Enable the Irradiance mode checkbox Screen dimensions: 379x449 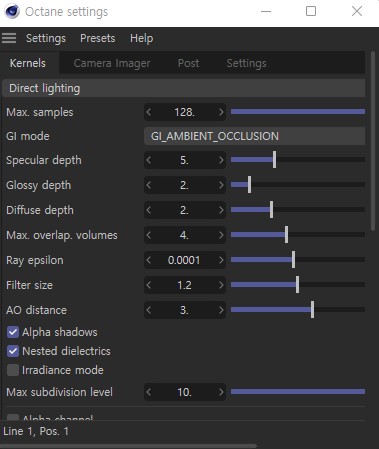(x=13, y=370)
